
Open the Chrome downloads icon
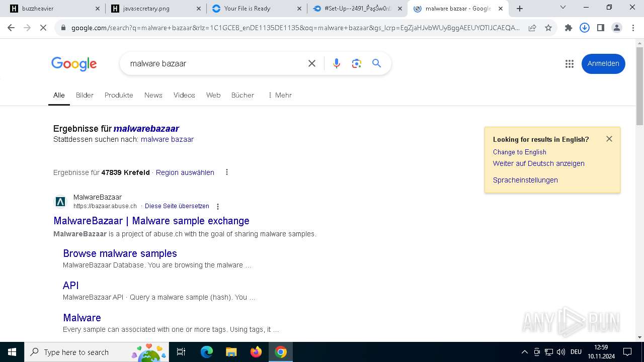point(585,28)
